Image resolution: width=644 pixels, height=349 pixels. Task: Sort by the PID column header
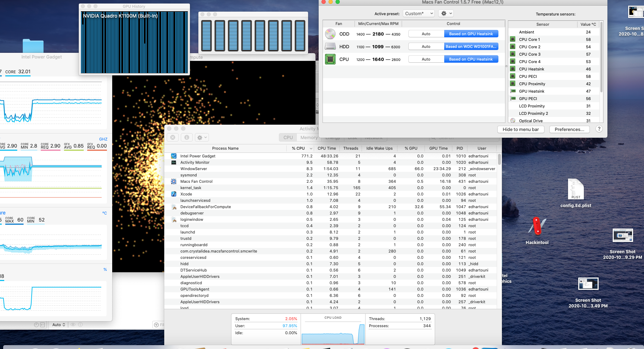point(460,148)
